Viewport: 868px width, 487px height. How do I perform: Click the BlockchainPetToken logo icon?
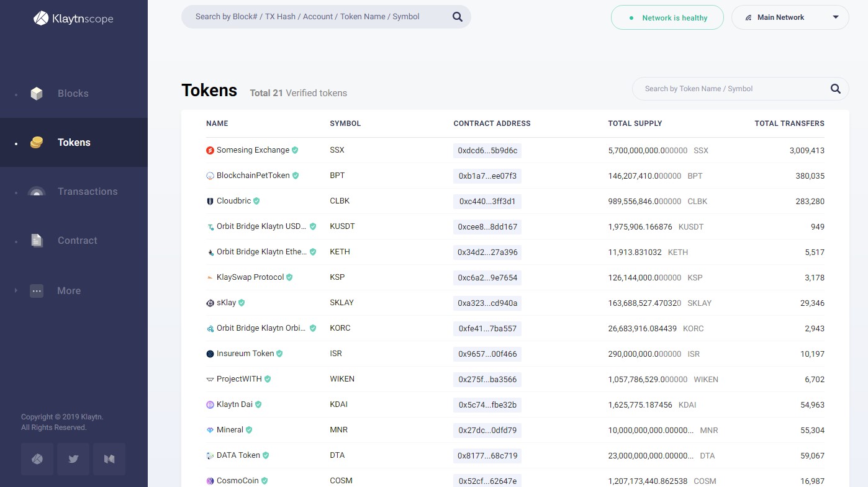210,176
